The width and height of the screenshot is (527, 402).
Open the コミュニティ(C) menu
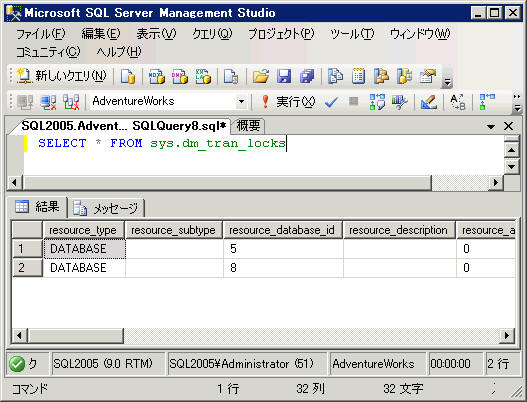[x=48, y=52]
